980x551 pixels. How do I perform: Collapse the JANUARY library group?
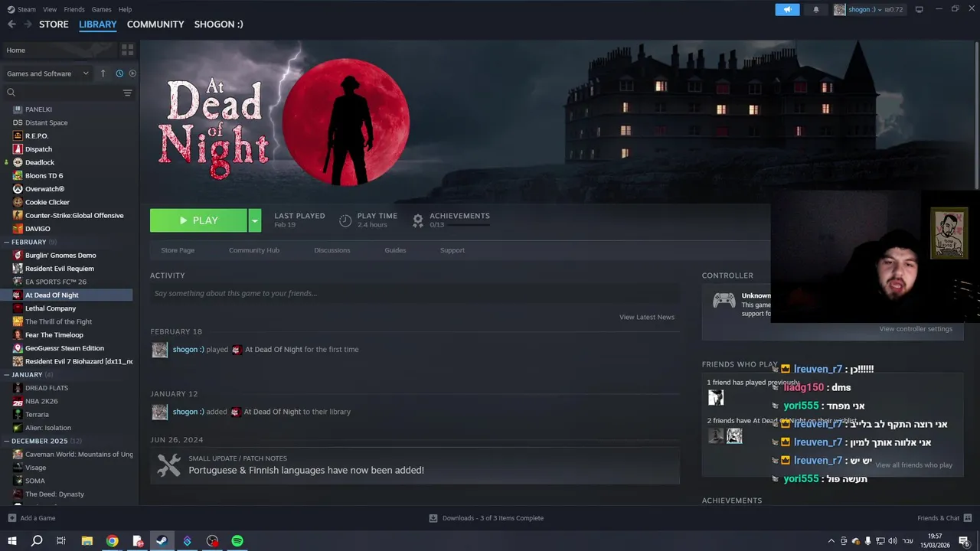(8, 375)
